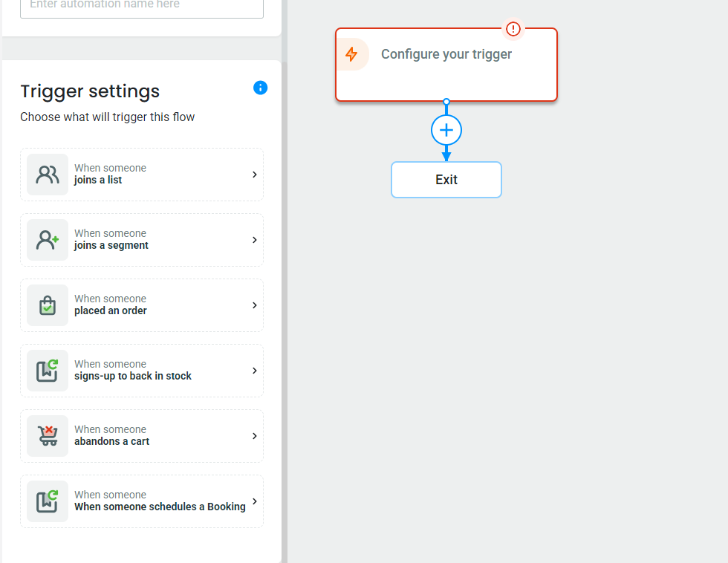The width and height of the screenshot is (728, 563).
Task: Click the red warning icon on trigger card
Action: pos(513,29)
